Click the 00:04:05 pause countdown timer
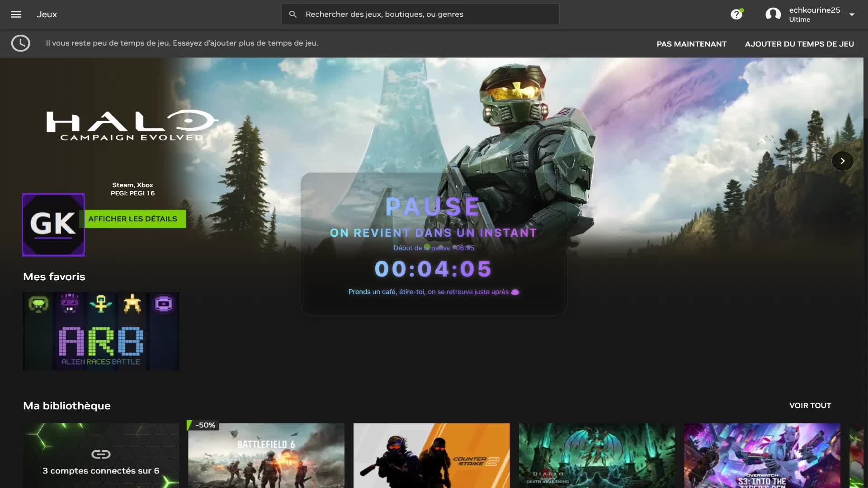Viewport: 868px width, 488px height. point(434,269)
